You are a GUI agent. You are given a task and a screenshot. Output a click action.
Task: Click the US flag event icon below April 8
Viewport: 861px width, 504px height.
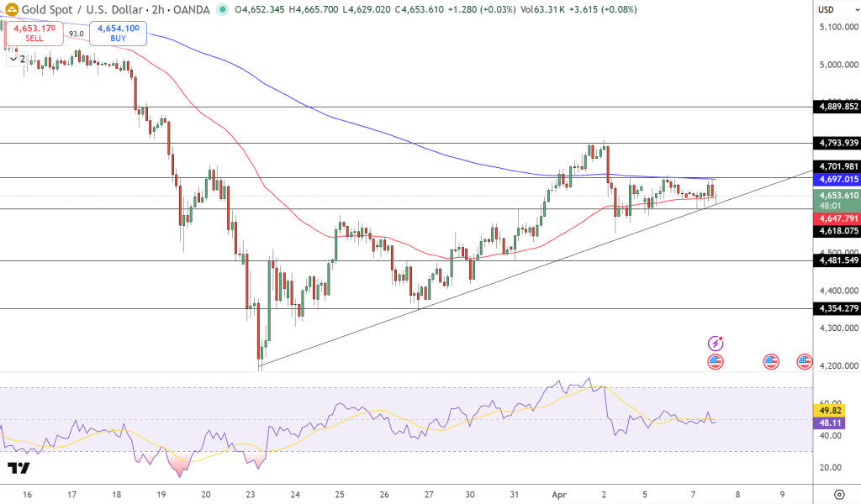point(772,362)
